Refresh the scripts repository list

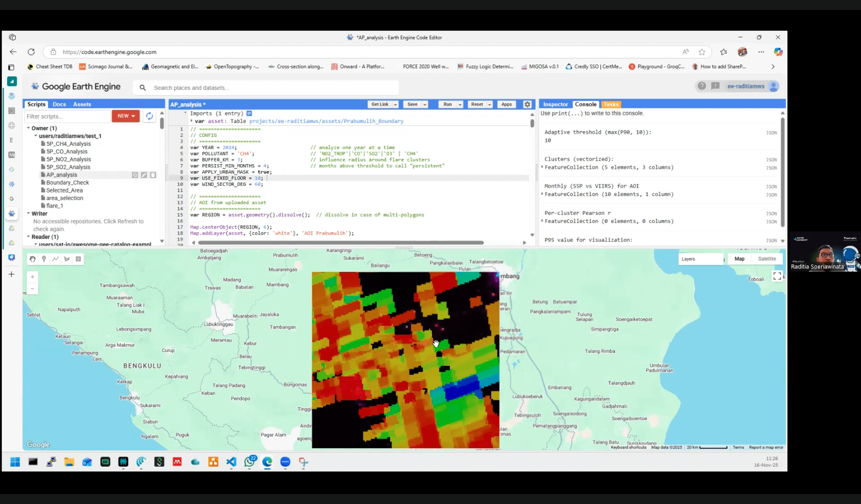coord(149,116)
